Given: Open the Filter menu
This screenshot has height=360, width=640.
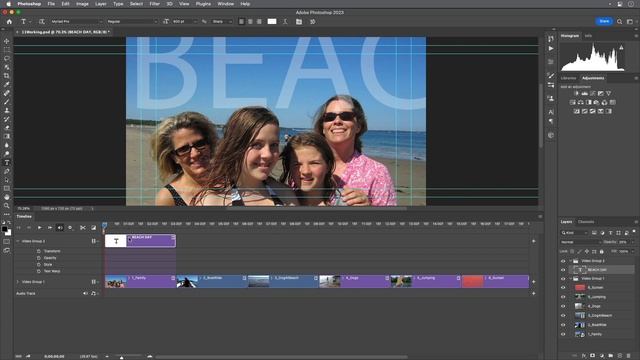Looking at the screenshot, I should pyautogui.click(x=154, y=4).
